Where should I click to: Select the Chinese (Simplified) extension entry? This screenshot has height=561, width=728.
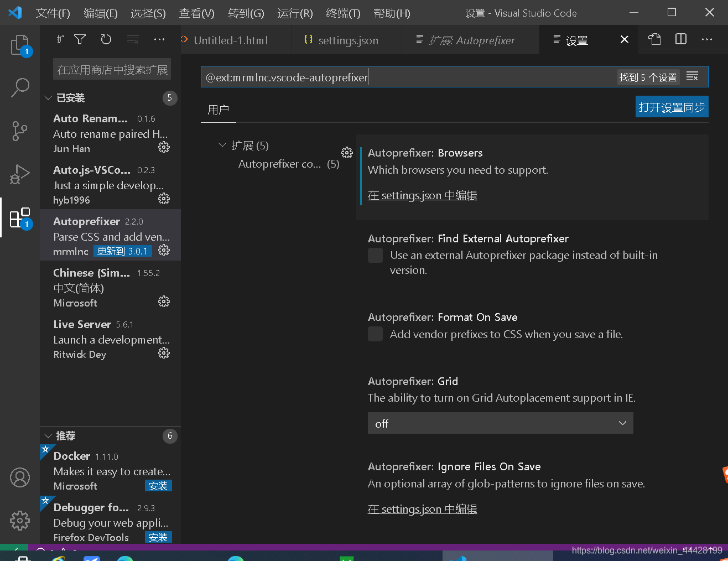coord(110,287)
